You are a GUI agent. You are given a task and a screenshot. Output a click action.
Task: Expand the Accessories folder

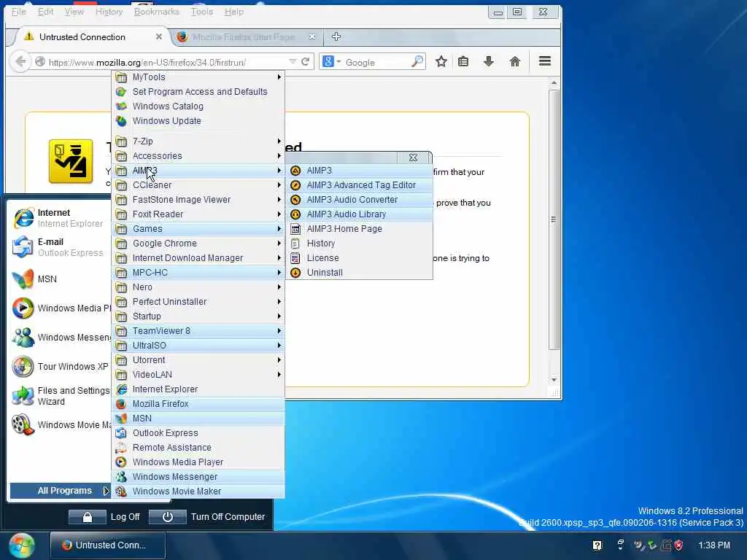pyautogui.click(x=198, y=156)
